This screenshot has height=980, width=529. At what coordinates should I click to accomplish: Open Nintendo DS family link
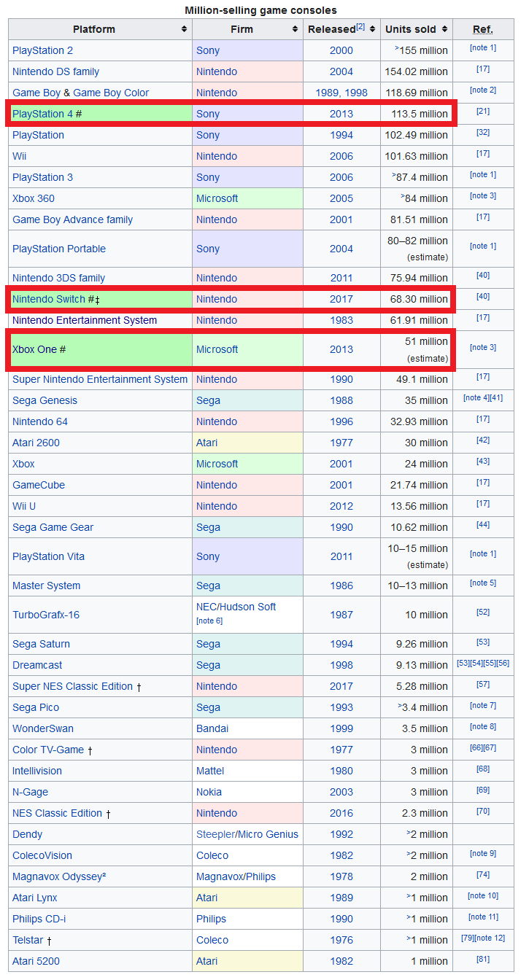(x=55, y=71)
